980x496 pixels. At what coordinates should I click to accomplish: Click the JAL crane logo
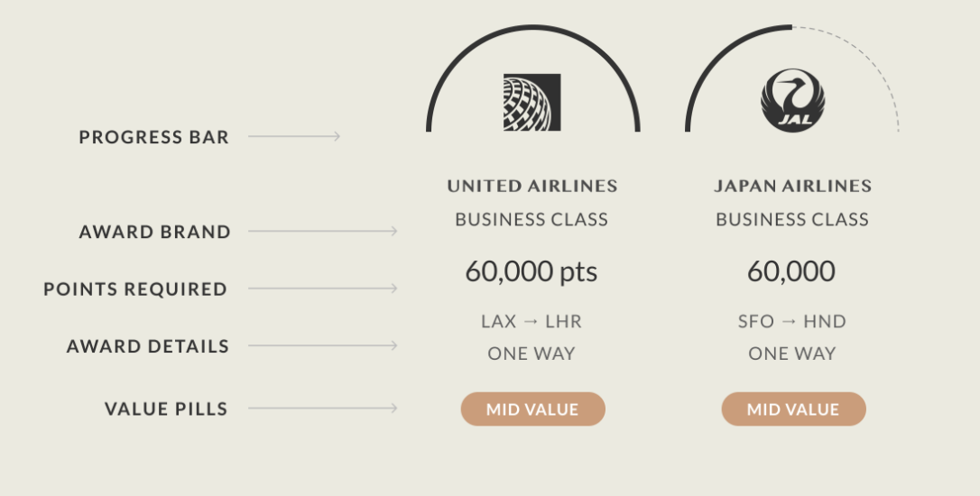click(792, 101)
